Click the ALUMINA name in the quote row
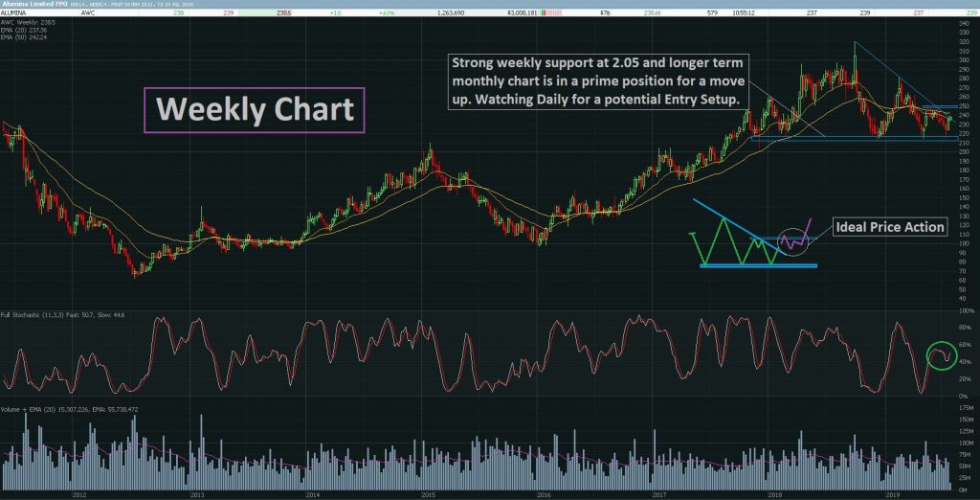The height and width of the screenshot is (500, 980). 12,11
